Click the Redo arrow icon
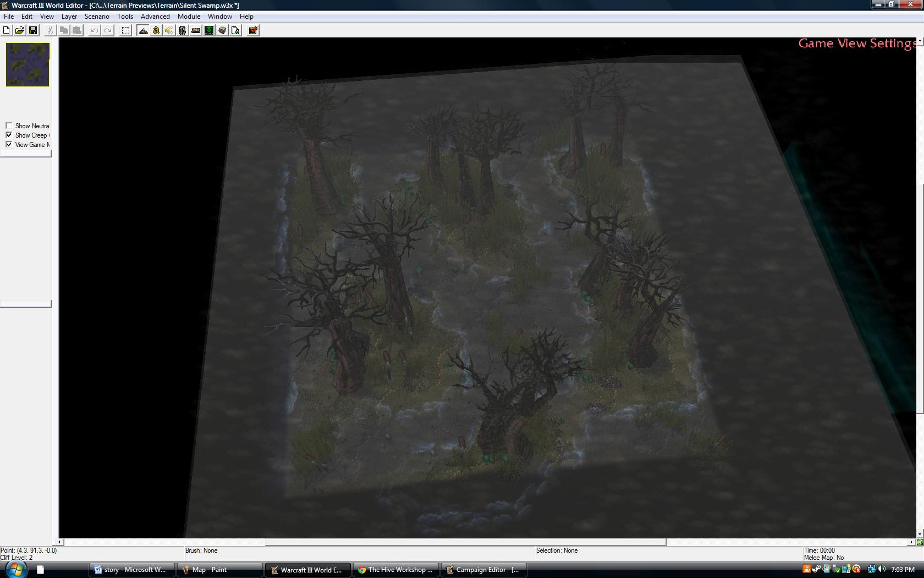The height and width of the screenshot is (578, 924). click(108, 30)
